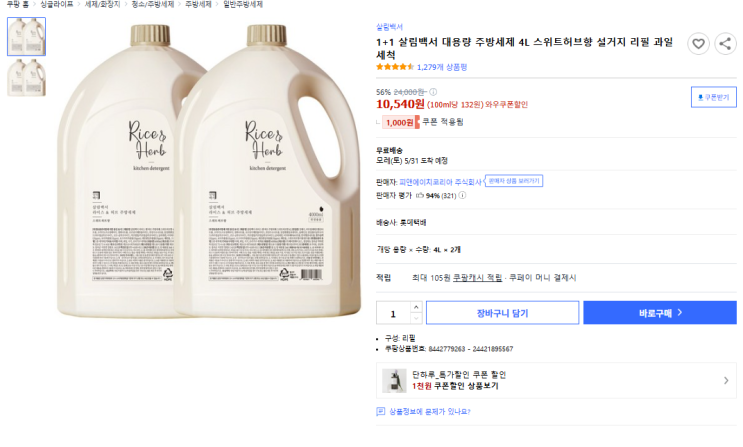This screenshot has width=743, height=447.
Task: Click the star rating icons
Action: [x=394, y=67]
